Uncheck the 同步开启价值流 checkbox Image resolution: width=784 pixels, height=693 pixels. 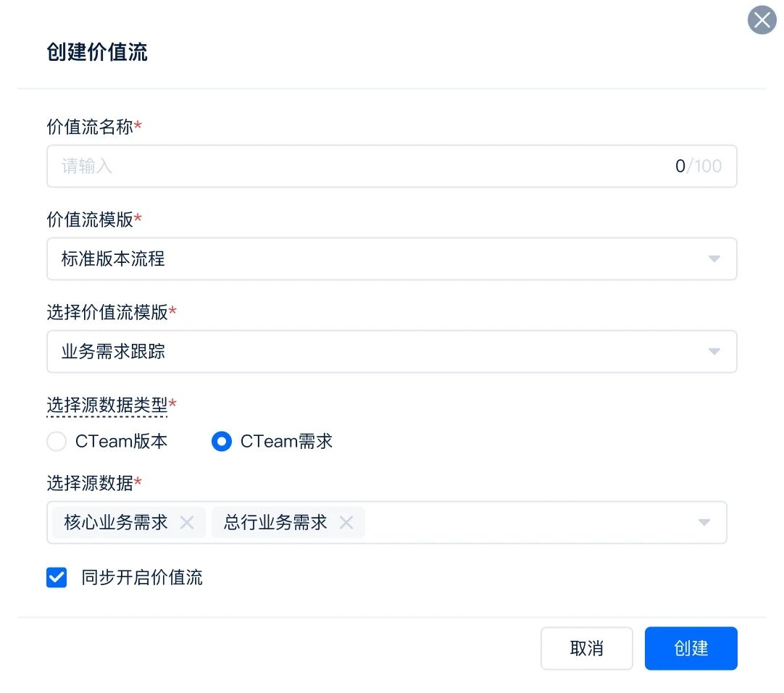tap(57, 578)
